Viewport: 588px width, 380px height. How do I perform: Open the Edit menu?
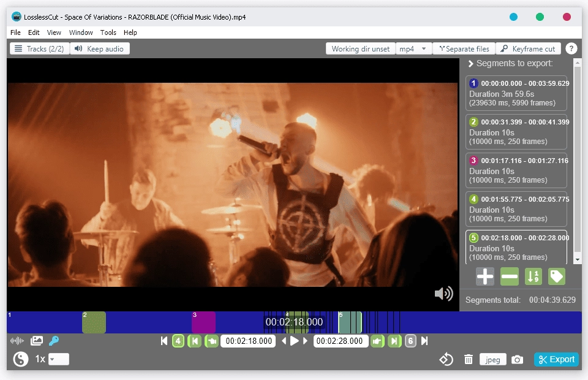pyautogui.click(x=34, y=32)
